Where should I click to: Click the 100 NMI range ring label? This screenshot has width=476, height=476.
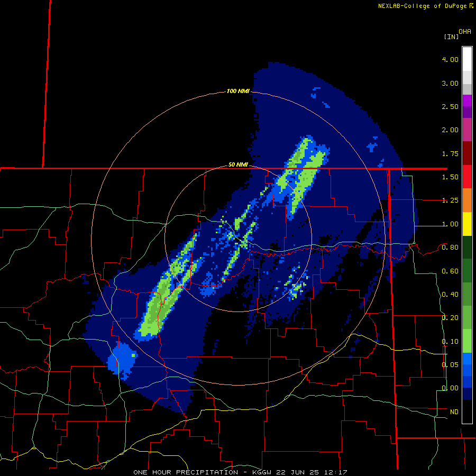(x=238, y=91)
